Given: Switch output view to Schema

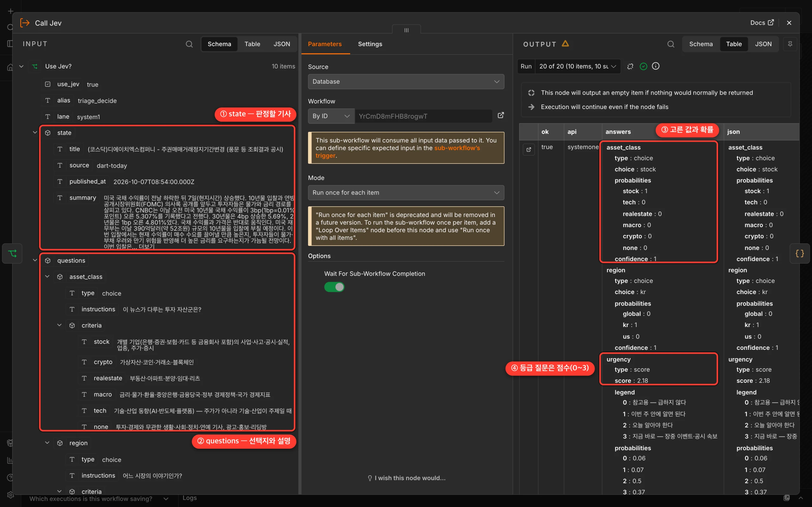Looking at the screenshot, I should (701, 44).
